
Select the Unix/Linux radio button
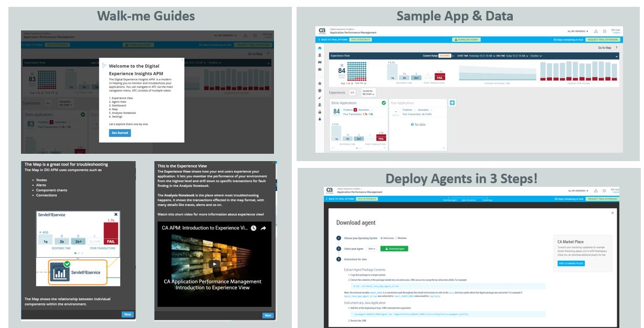(x=382, y=238)
